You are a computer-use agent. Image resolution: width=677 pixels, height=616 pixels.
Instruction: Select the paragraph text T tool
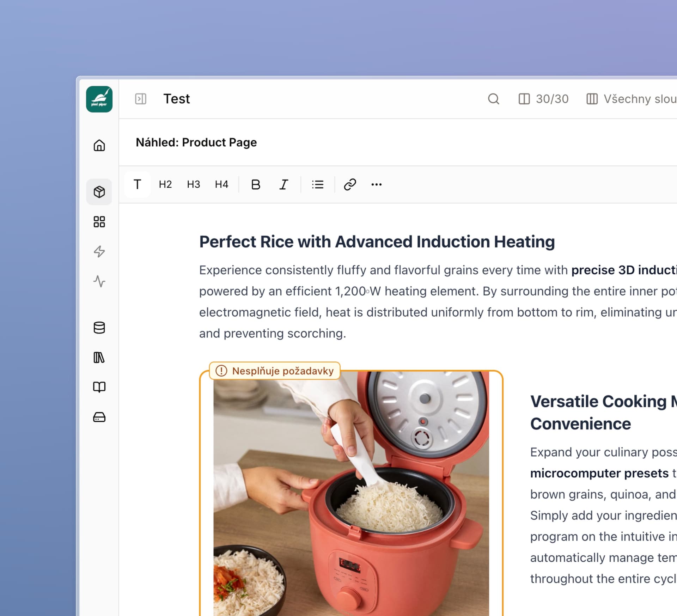coord(138,184)
